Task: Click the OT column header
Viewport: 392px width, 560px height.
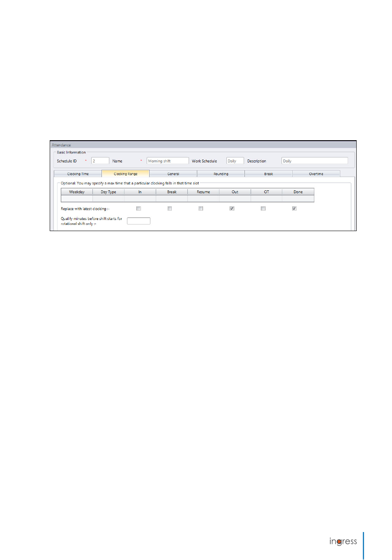Action: pyautogui.click(x=267, y=192)
